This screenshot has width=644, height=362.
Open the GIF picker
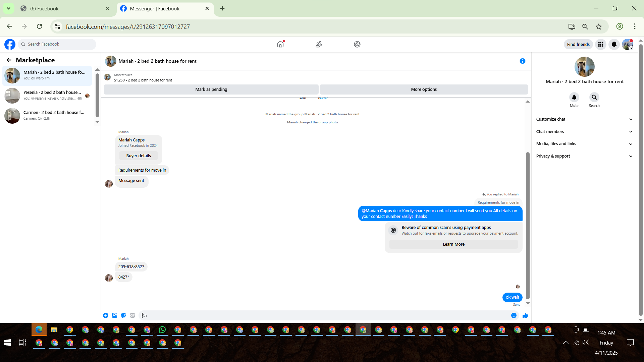132,315
